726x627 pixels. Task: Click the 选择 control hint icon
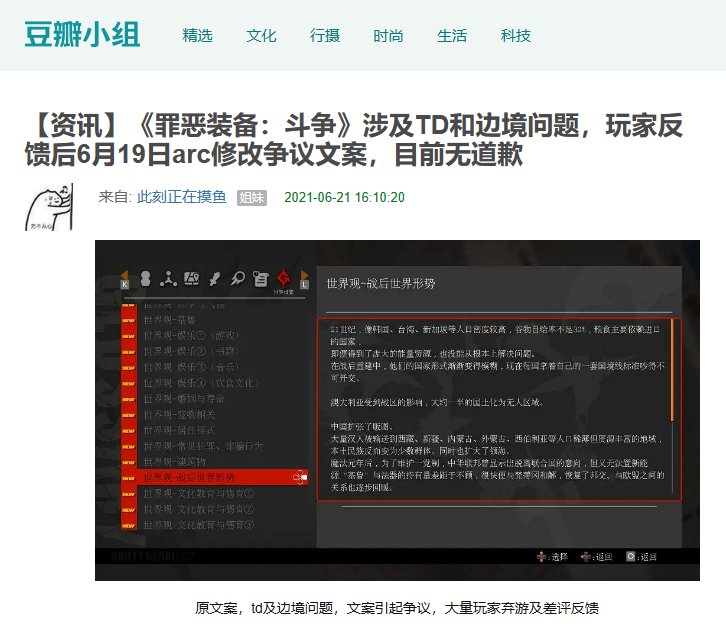pos(541,557)
